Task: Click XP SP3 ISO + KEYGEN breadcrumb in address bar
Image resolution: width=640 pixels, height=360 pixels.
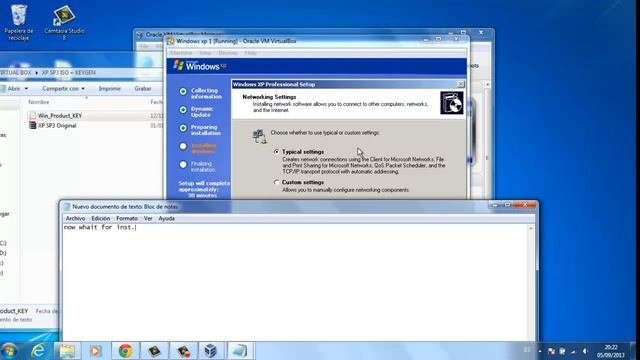Action: click(x=69, y=73)
